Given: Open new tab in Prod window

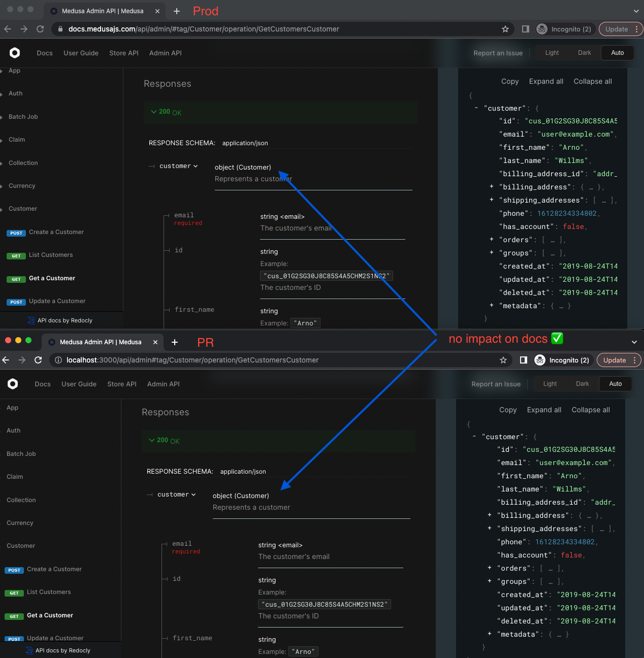Looking at the screenshot, I should (x=177, y=11).
